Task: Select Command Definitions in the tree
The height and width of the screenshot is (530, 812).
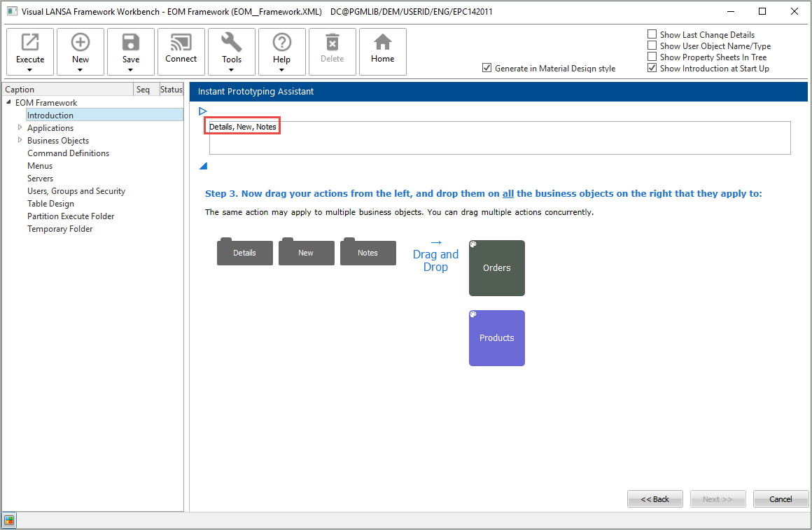Action: pyautogui.click(x=68, y=153)
